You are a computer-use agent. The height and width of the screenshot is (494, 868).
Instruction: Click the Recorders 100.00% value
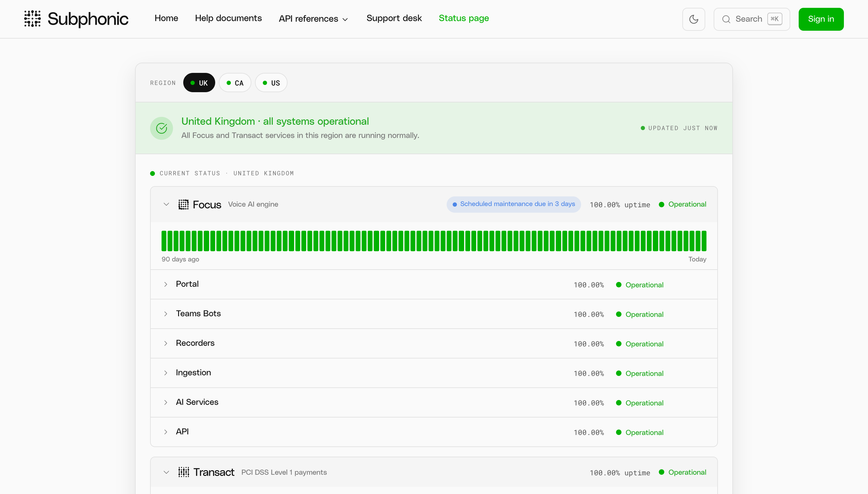(589, 344)
